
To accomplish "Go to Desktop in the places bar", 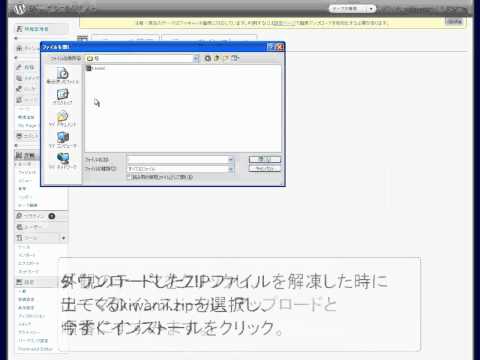I will 62,97.
